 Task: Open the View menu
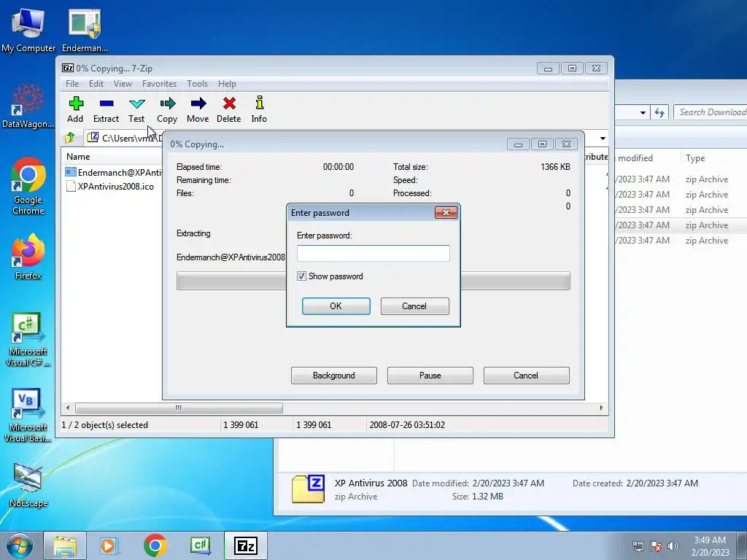coord(123,84)
